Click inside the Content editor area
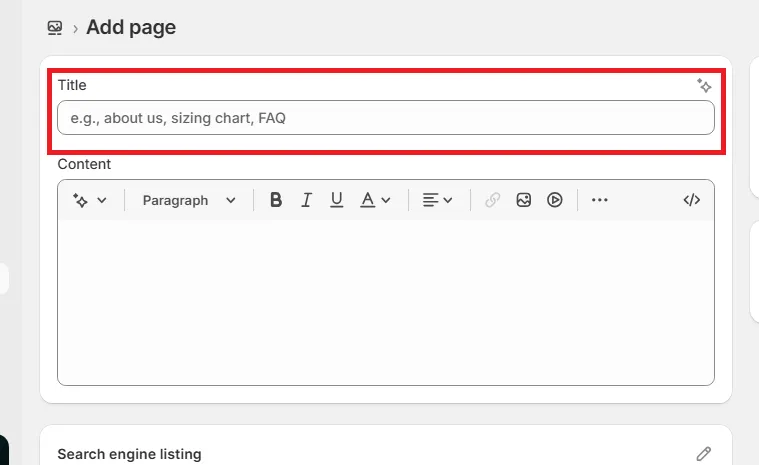This screenshot has height=465, width=759. click(x=385, y=300)
